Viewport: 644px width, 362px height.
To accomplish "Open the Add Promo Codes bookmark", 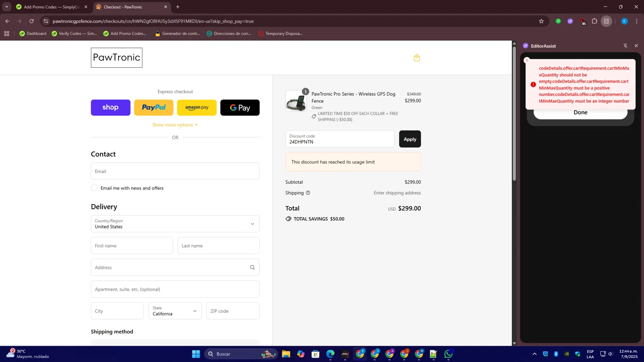I will pyautogui.click(x=125, y=33).
